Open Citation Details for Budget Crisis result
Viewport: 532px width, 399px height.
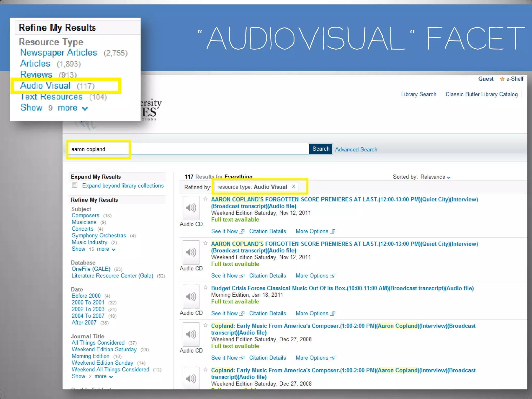(x=268, y=314)
